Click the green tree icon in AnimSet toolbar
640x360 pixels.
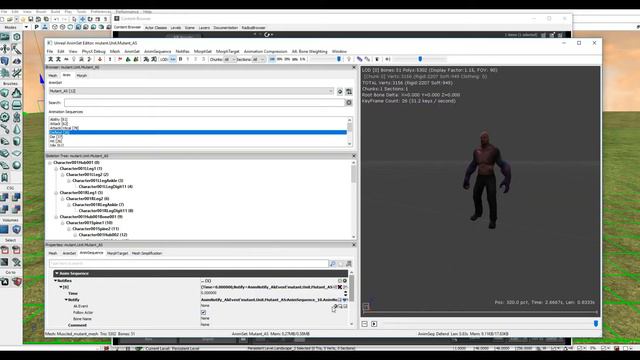point(128,60)
